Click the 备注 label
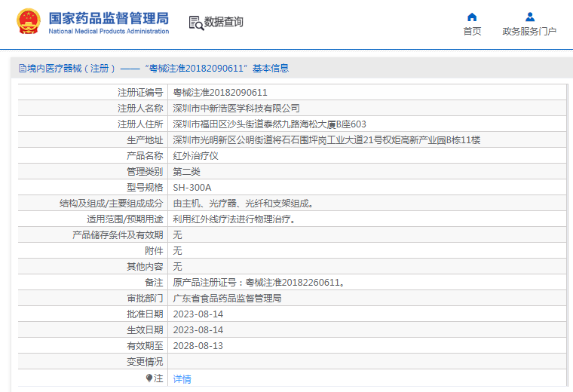 154,283
